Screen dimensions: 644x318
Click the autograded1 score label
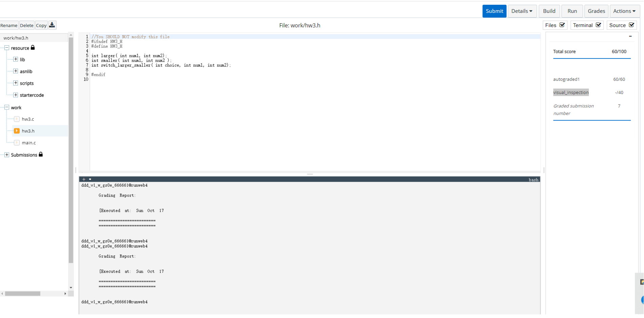[x=566, y=79]
